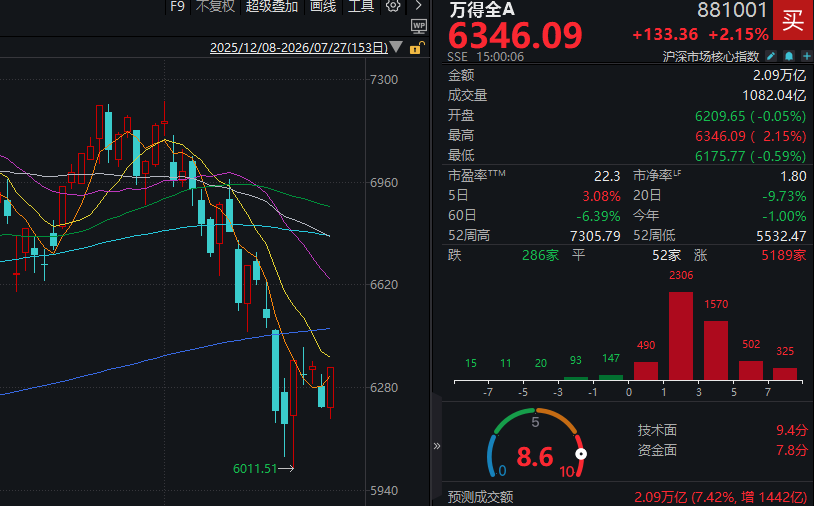Screen dimensions: 814x506
Task: Show more toolbar items with right arrow
Action: point(418,6)
